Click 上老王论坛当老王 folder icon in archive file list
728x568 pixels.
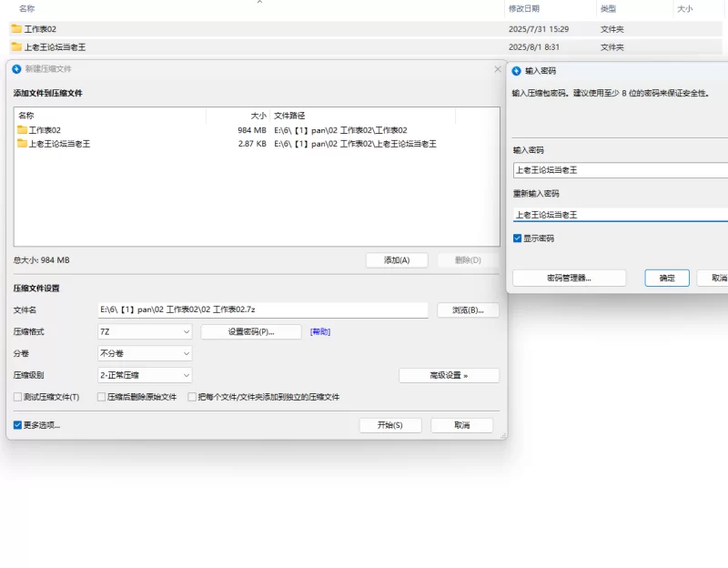(22, 144)
